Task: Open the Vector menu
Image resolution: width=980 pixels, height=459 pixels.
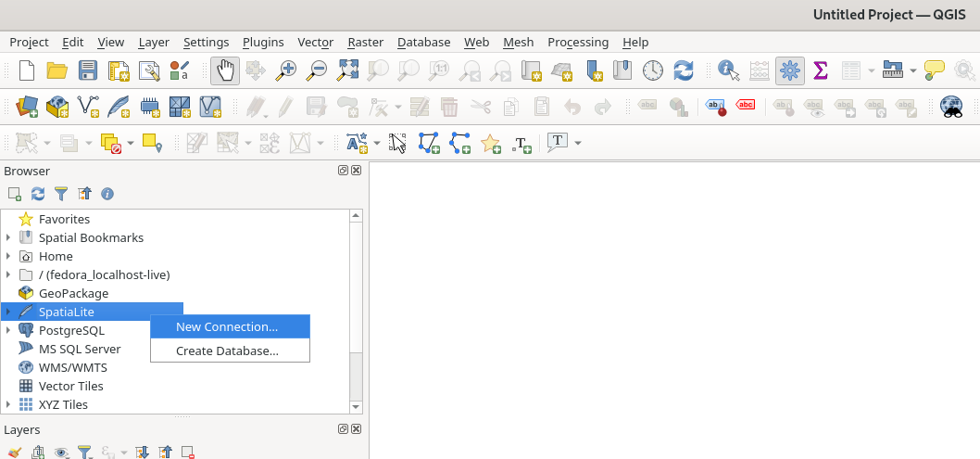Action: [x=316, y=42]
